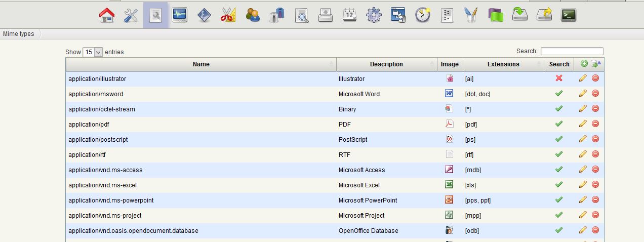Delete the application/msword row with red minus
644x242 pixels.
595,94
